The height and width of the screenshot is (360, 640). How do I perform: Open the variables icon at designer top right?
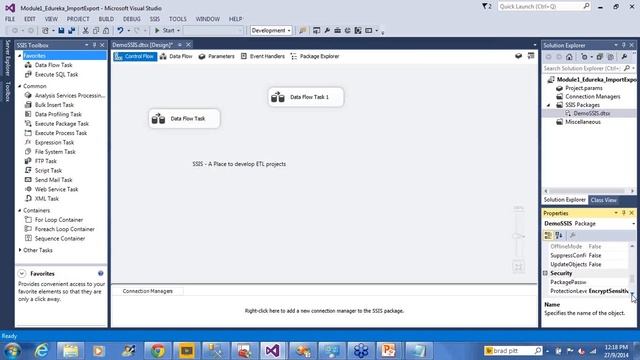click(518, 56)
